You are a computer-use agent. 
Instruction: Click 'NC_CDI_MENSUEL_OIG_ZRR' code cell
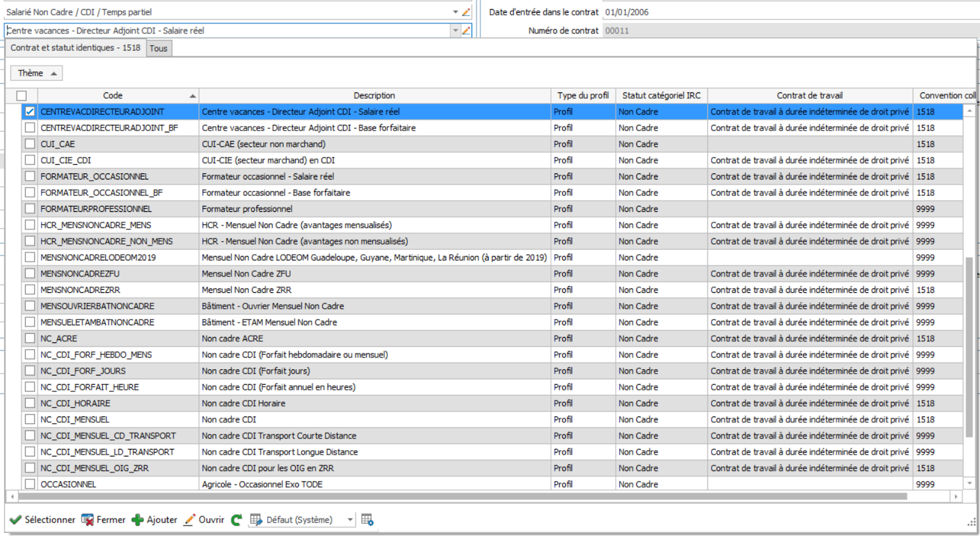pyautogui.click(x=118, y=468)
